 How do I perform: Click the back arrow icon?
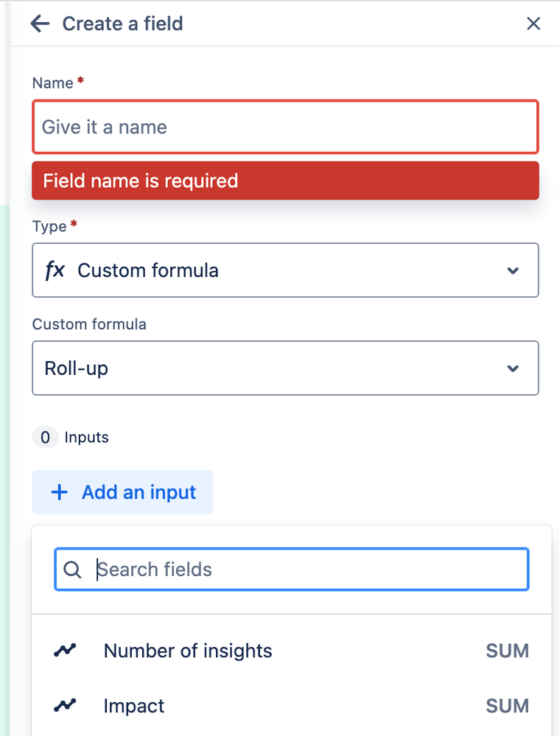tap(40, 24)
